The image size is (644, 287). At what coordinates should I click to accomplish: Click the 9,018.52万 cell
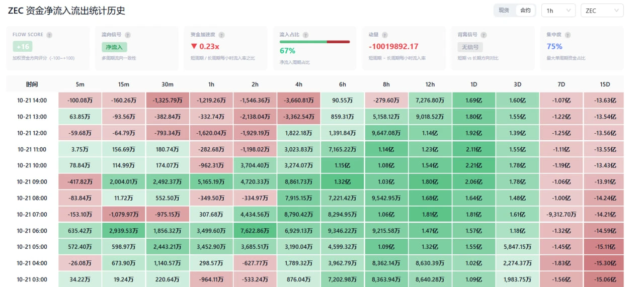430,117
